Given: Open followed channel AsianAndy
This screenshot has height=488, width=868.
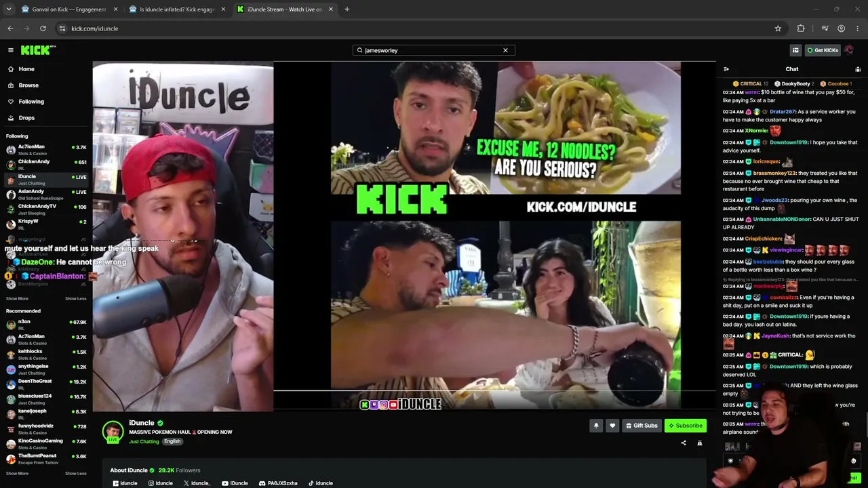Looking at the screenshot, I should [46, 195].
